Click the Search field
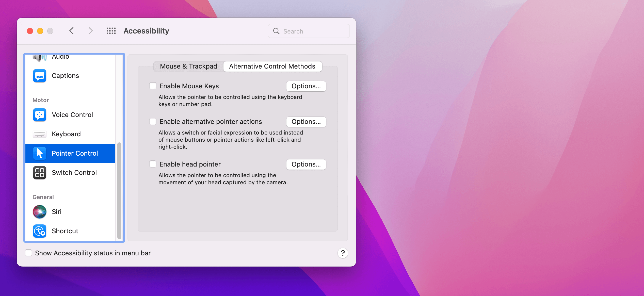The height and width of the screenshot is (296, 644). (312, 31)
